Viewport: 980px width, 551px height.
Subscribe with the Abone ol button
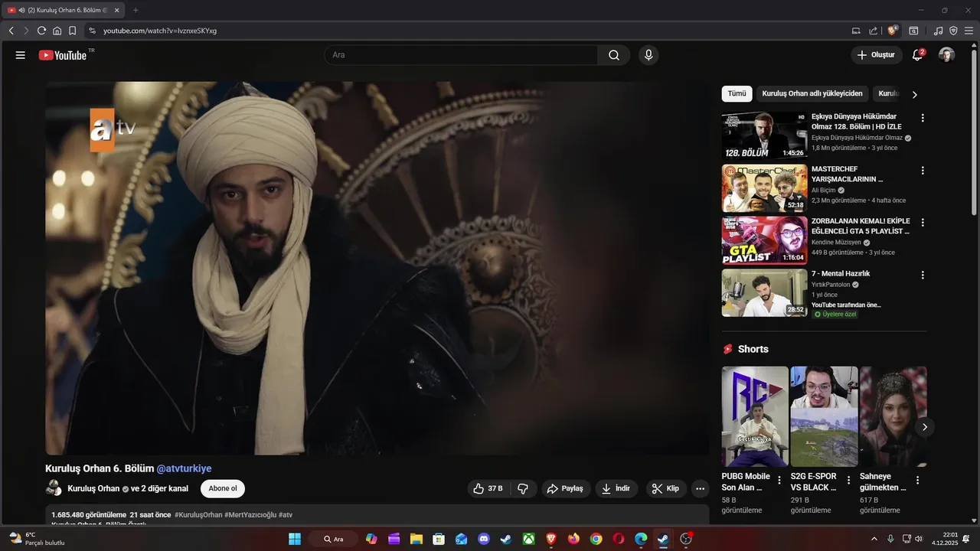pyautogui.click(x=223, y=488)
